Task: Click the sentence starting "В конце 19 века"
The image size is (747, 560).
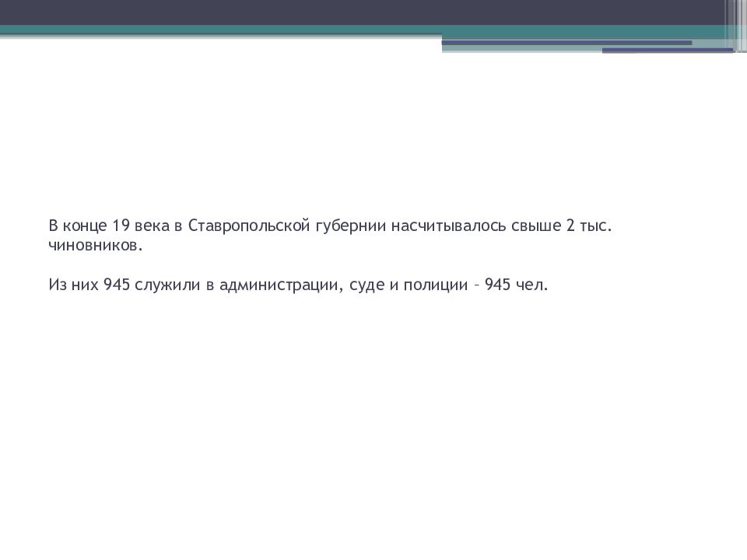Action: click(x=330, y=235)
